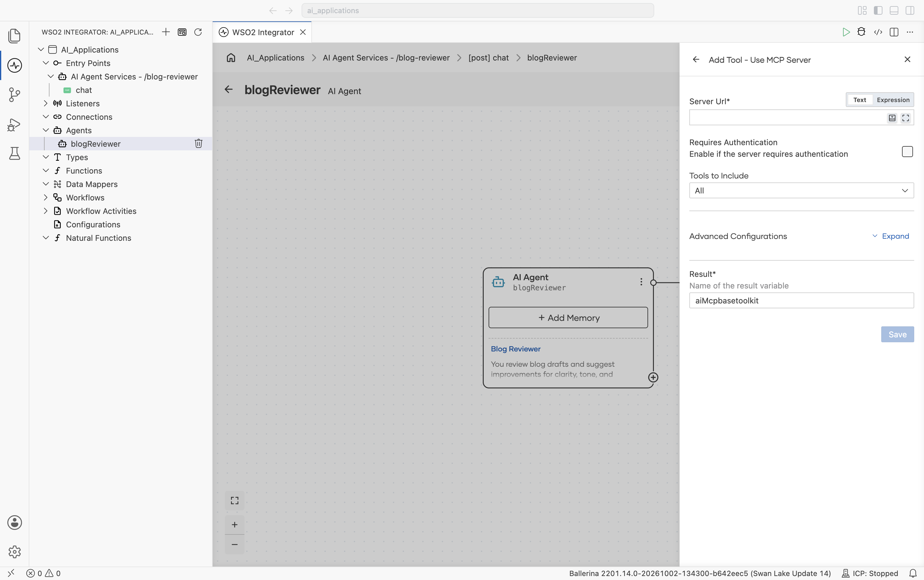Add tool via plus on agent node

(x=653, y=377)
